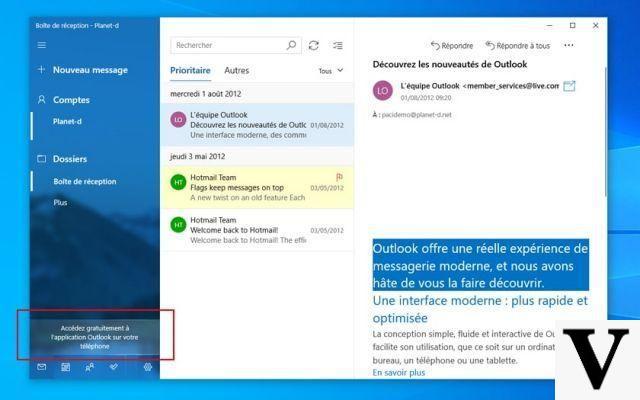The height and width of the screenshot is (400, 640).
Task: Click the reply arrow icon
Action: (435, 46)
